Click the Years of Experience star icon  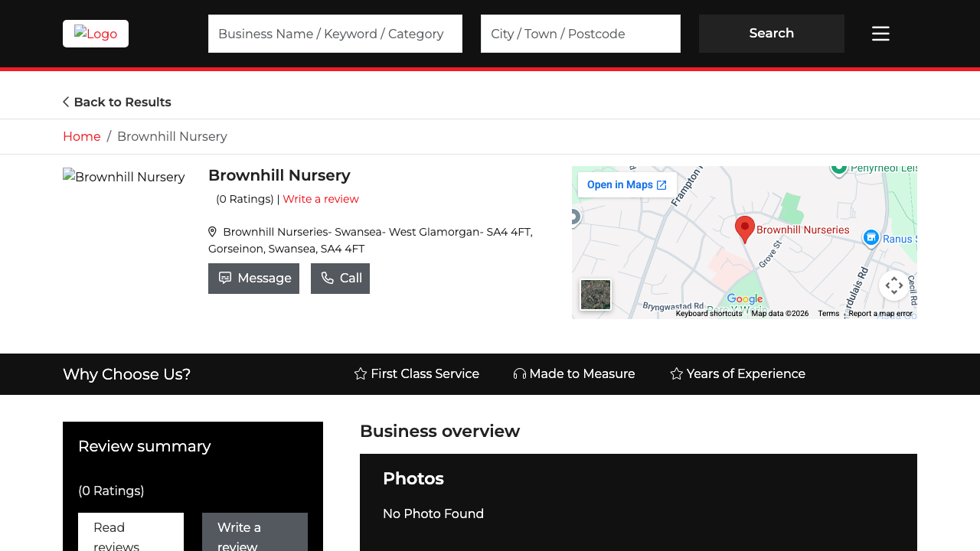point(675,373)
